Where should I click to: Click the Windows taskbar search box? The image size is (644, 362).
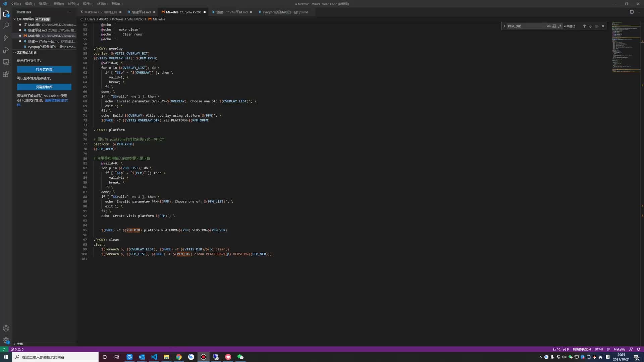(x=55, y=357)
